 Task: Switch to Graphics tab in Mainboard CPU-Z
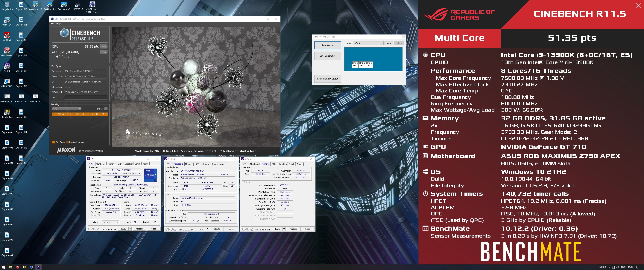[206, 164]
